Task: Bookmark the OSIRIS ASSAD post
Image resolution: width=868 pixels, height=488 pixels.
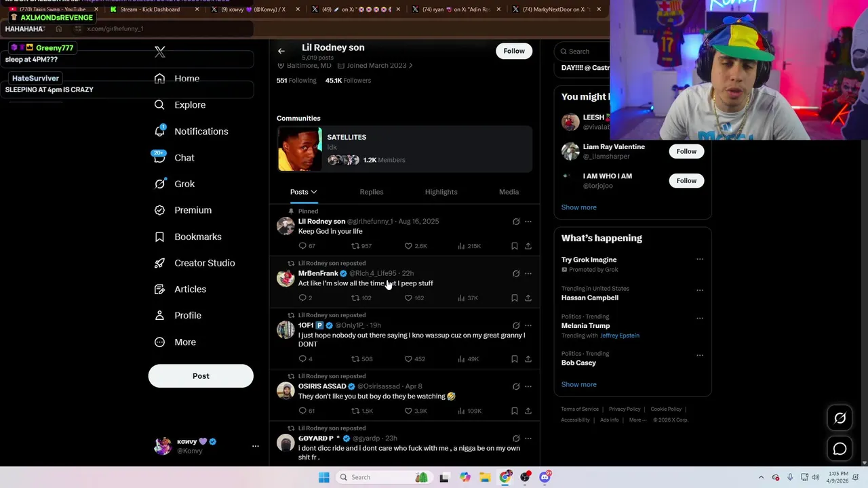Action: pyautogui.click(x=515, y=411)
